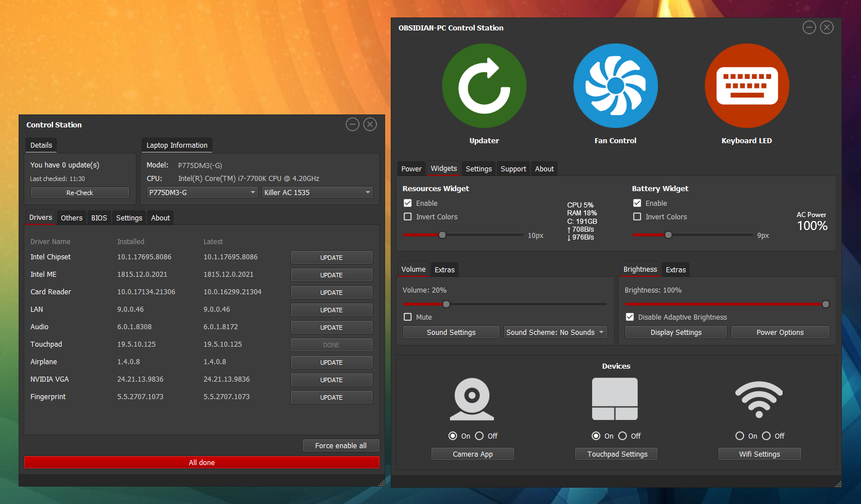Screen dimensions: 861x504
Task: Open the green Updater icon
Action: (x=484, y=86)
